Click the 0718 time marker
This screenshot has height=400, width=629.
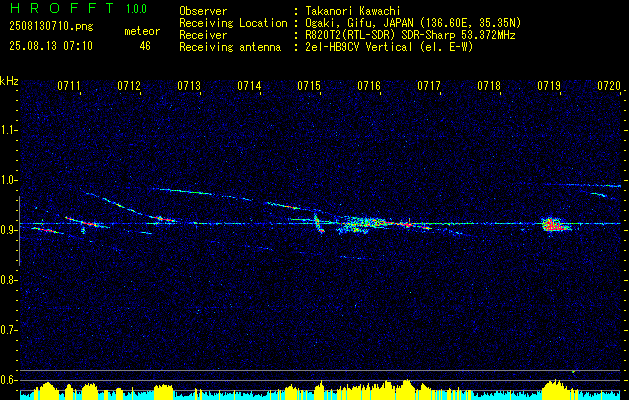[x=489, y=85]
